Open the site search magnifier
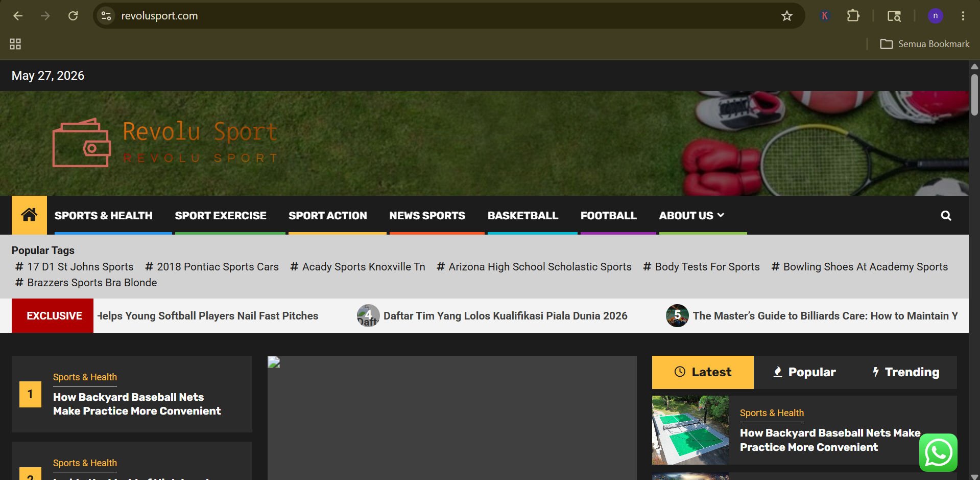 point(946,216)
